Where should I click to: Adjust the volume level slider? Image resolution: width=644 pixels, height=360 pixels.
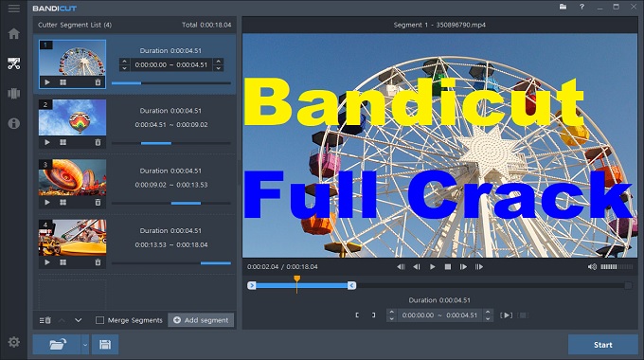click(617, 267)
